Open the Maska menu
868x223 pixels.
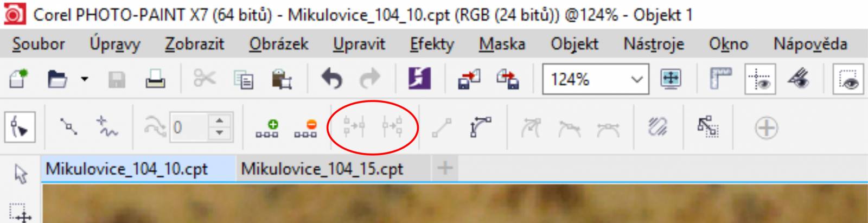click(x=502, y=44)
